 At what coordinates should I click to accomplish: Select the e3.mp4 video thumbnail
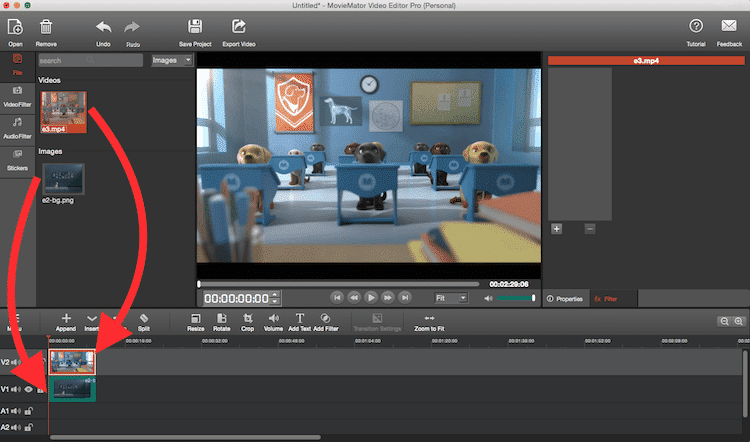pos(64,112)
